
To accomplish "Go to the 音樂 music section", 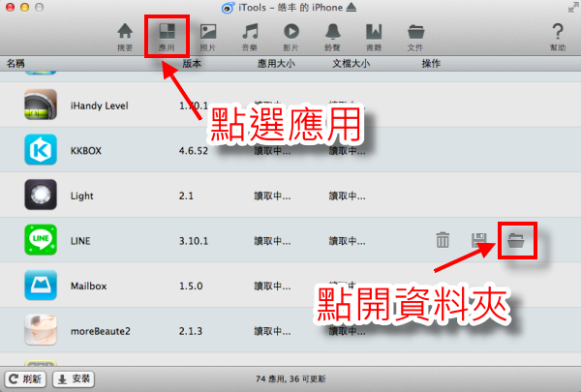I will pos(250,37).
